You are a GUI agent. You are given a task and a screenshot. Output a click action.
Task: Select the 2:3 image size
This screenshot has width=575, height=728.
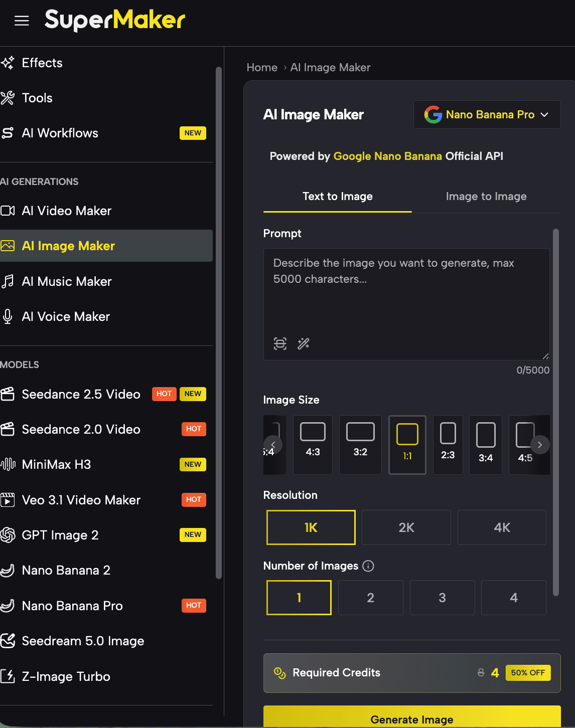tap(448, 445)
